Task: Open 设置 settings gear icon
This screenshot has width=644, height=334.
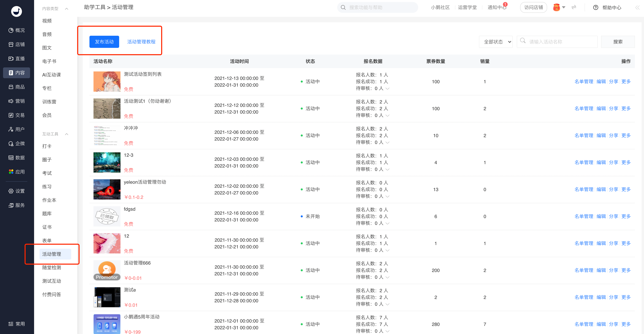Action: point(11,191)
